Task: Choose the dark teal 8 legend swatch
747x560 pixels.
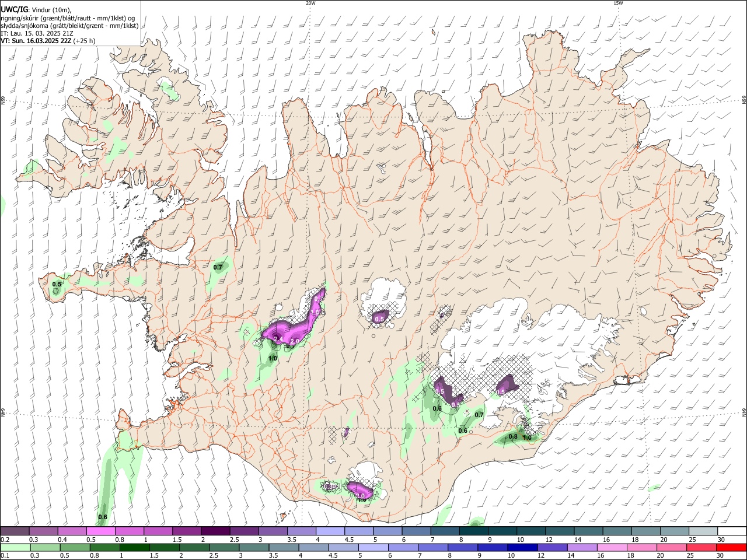Action: [473, 531]
